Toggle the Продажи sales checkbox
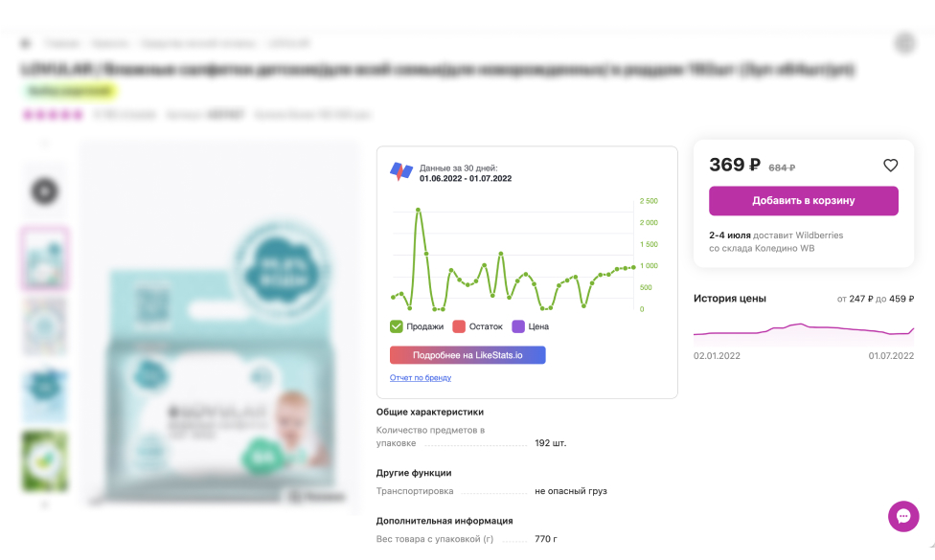The width and height of the screenshot is (935, 560). point(397,326)
